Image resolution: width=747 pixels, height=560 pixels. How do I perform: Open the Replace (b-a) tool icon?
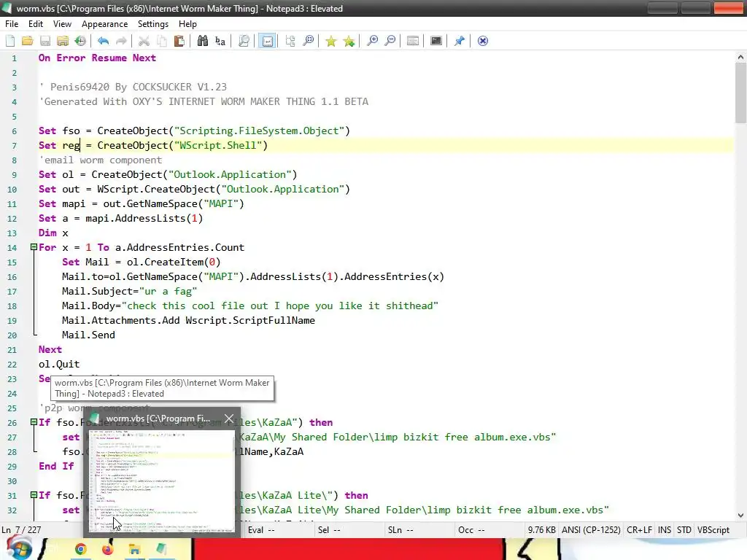220,41
